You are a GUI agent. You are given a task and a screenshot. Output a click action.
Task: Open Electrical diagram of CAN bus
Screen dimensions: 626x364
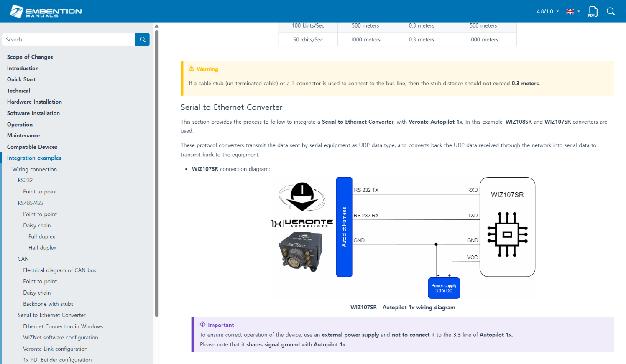[x=59, y=270]
